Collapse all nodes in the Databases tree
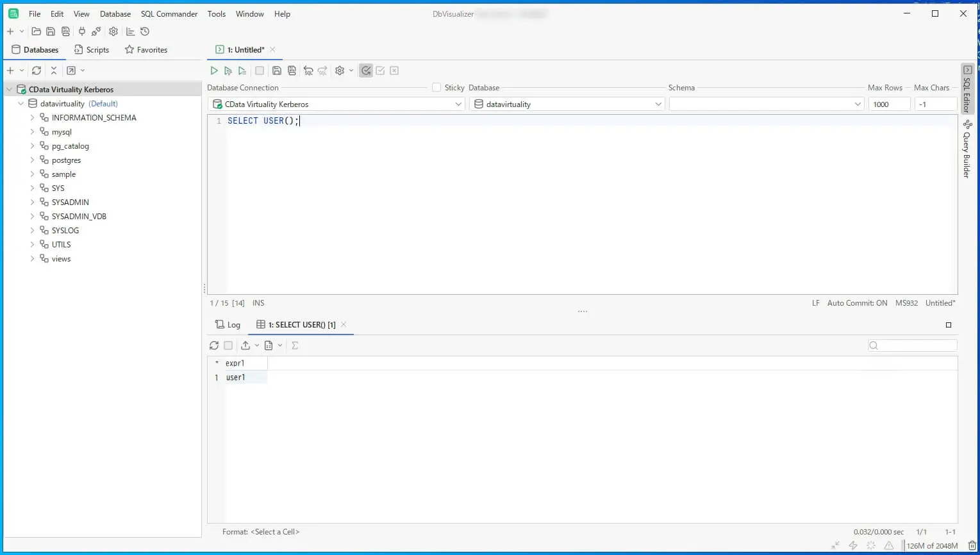 tap(54, 70)
